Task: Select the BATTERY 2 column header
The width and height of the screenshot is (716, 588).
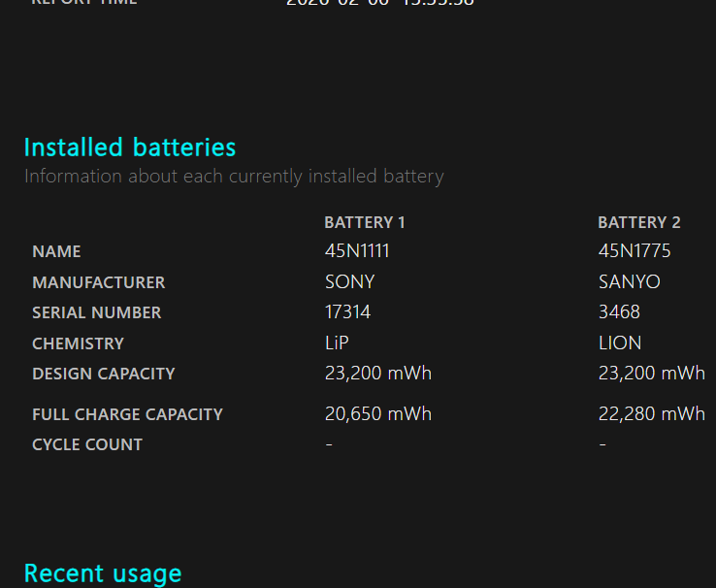Action: [x=639, y=222]
